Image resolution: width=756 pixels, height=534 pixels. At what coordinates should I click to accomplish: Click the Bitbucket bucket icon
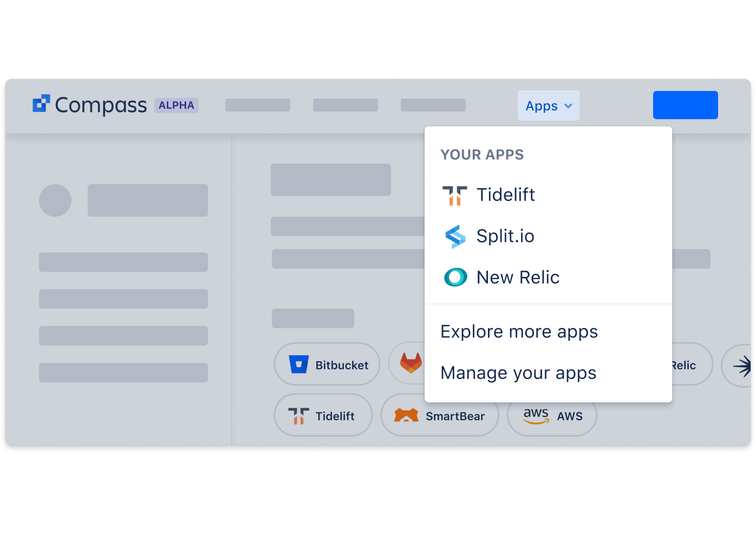pyautogui.click(x=299, y=364)
